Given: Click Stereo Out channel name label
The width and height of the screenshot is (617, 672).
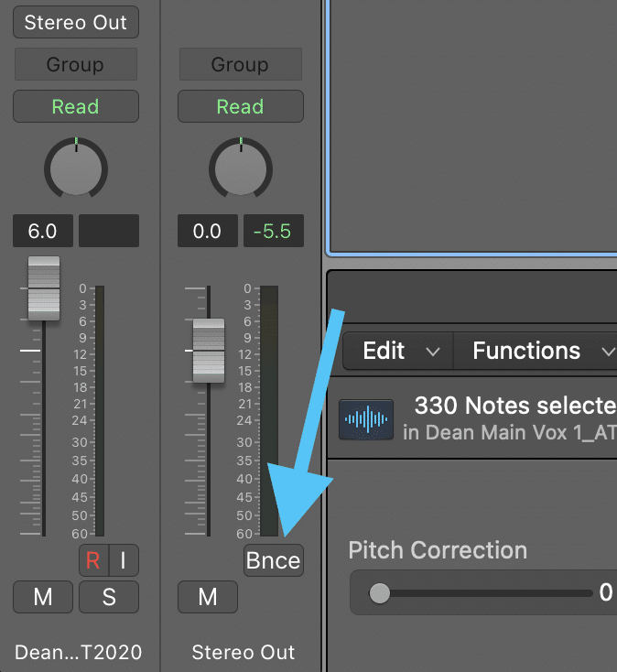Looking at the screenshot, I should [243, 652].
